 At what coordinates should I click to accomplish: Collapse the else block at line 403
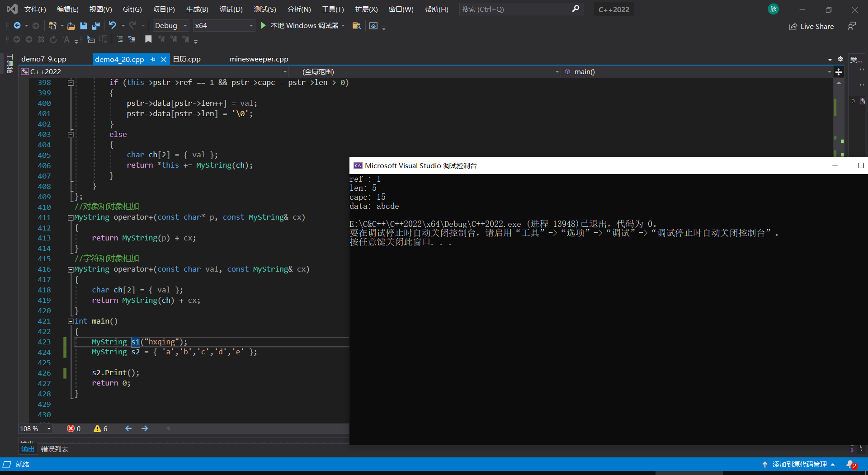coord(71,135)
